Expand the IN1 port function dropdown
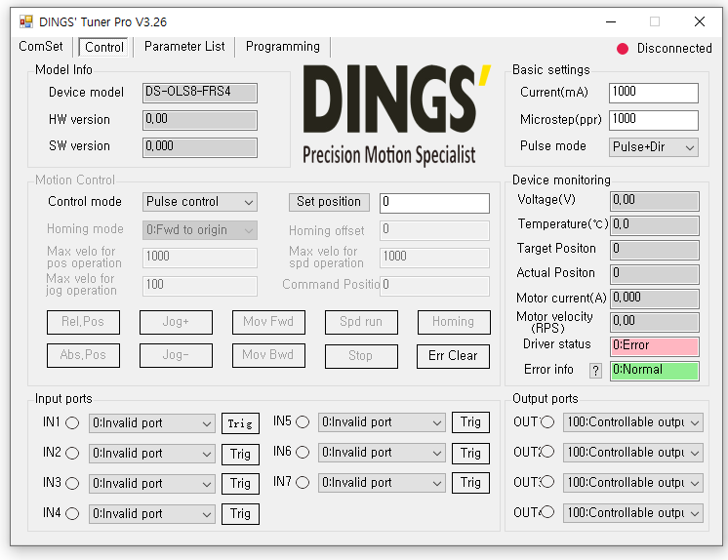This screenshot has height=560, width=728. 152,423
